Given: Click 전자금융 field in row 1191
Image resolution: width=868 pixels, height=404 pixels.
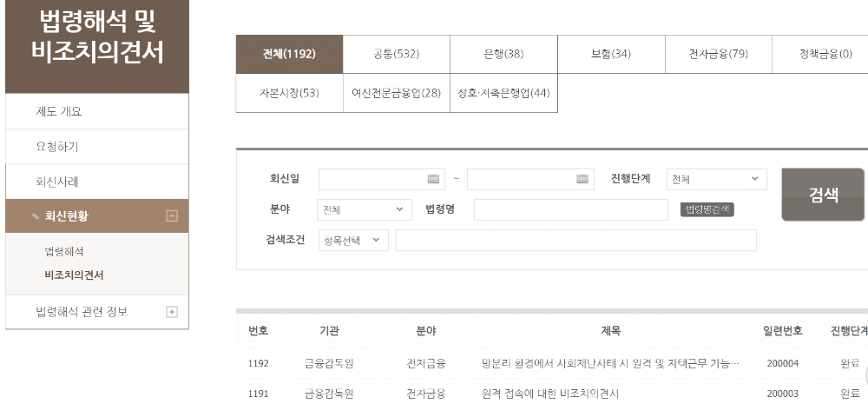Looking at the screenshot, I should click(426, 394).
